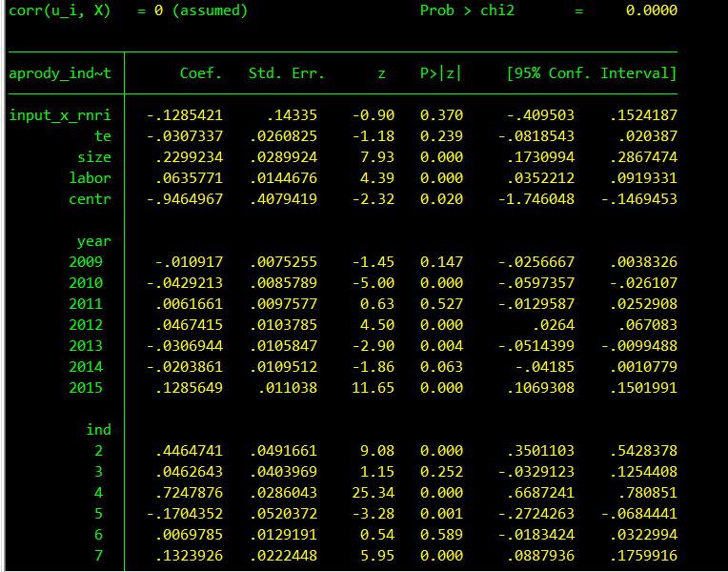Select the ind 3 row label
The width and height of the screenshot is (728, 572).
pyautogui.click(x=98, y=472)
